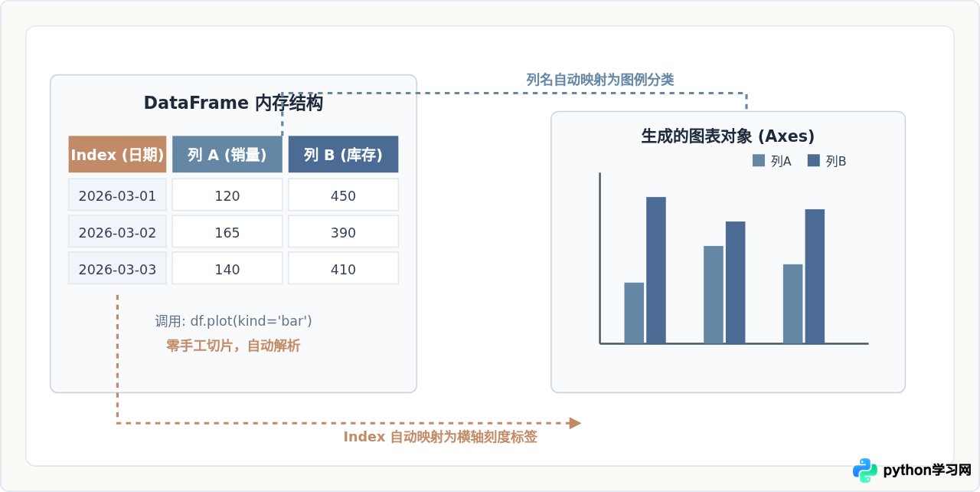Click the 列A bar in the last group
The height and width of the screenshot is (492, 980).
click(793, 303)
